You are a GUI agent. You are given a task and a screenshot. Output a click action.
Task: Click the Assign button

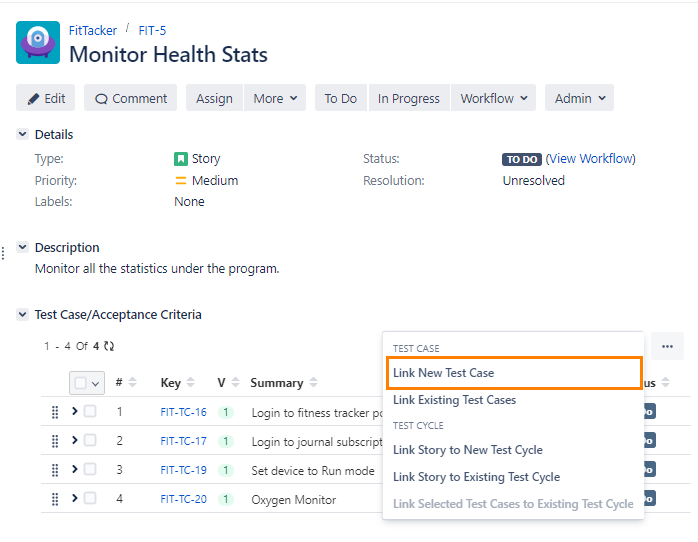coord(214,98)
